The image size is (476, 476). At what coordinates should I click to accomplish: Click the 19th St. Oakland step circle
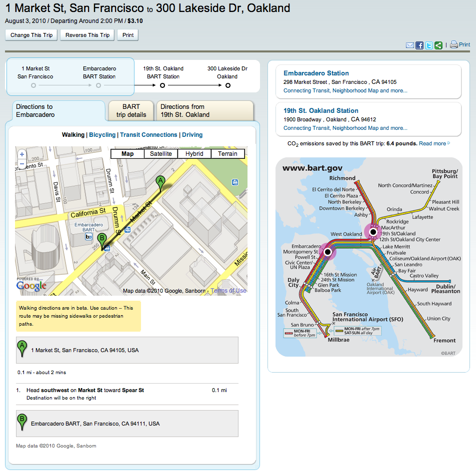pyautogui.click(x=162, y=85)
